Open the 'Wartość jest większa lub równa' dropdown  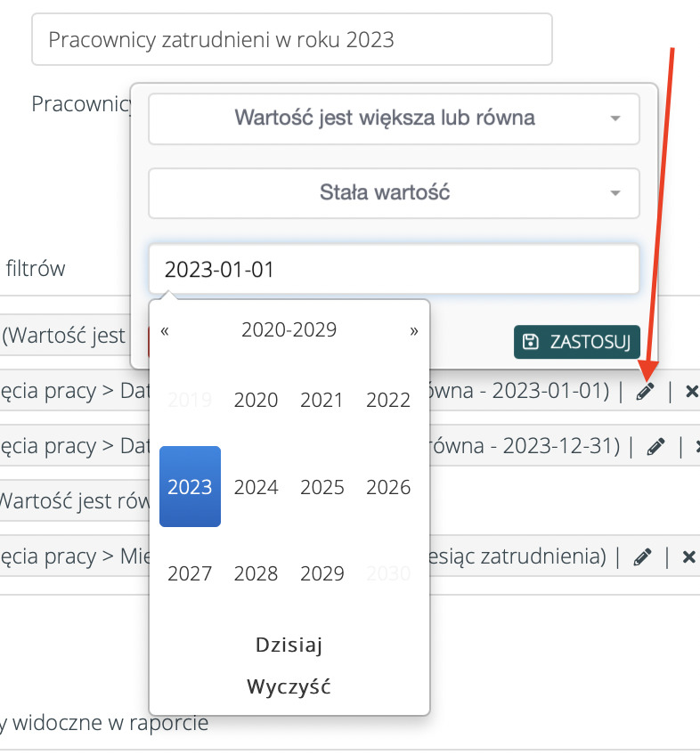click(394, 118)
